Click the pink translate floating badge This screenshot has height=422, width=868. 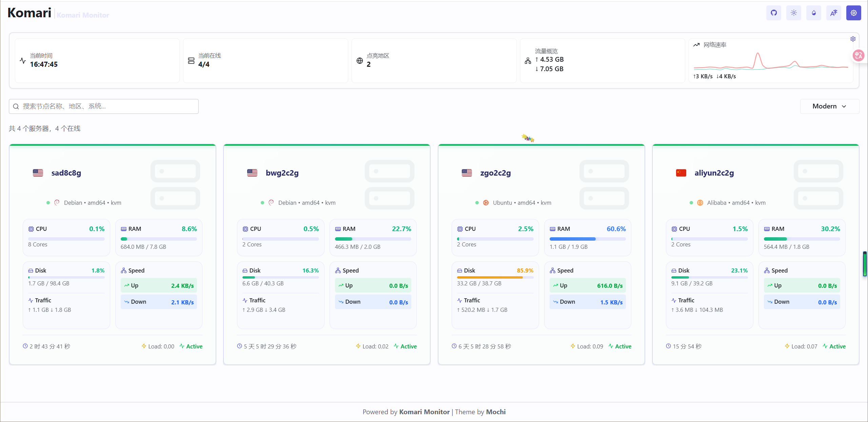pos(858,55)
